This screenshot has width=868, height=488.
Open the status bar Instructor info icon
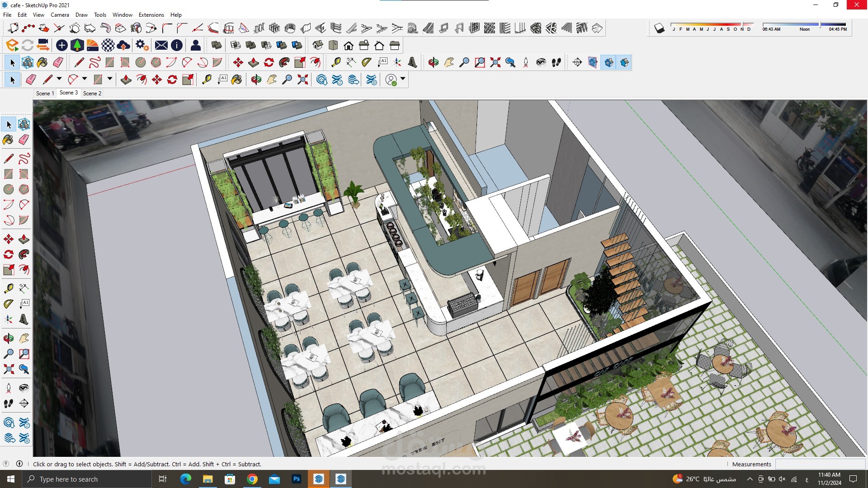[19, 464]
